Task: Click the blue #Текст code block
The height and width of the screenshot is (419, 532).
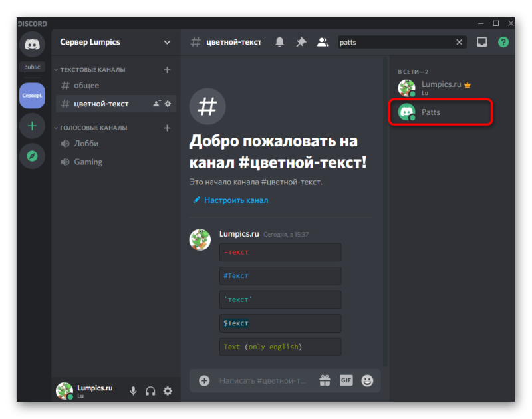Action: [x=280, y=276]
